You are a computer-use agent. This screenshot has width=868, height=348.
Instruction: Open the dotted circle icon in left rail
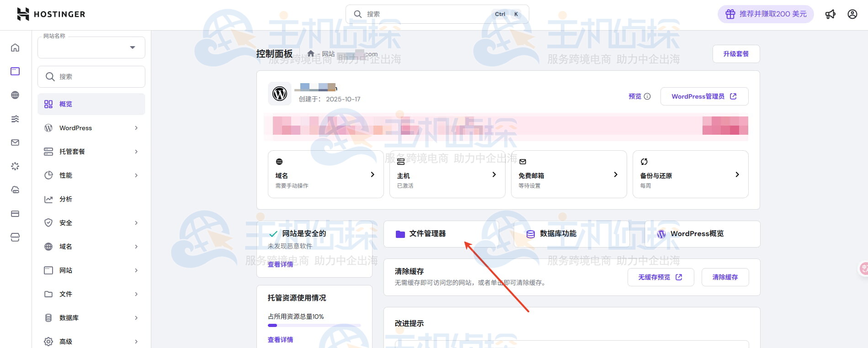click(x=15, y=166)
